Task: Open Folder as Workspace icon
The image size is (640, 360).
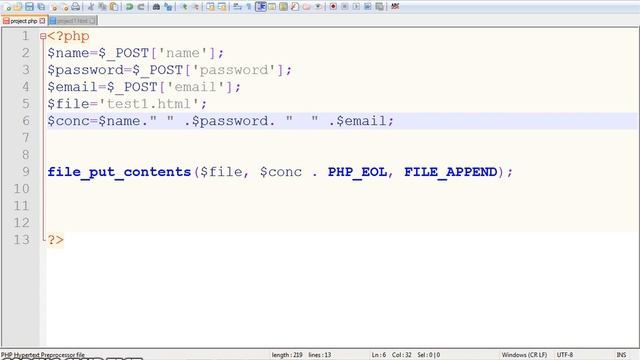Action: (x=306, y=7)
